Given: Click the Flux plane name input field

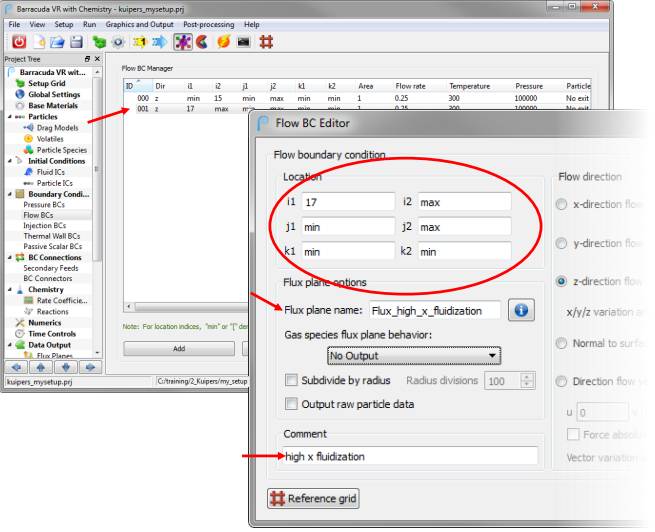Looking at the screenshot, I should 434,311.
